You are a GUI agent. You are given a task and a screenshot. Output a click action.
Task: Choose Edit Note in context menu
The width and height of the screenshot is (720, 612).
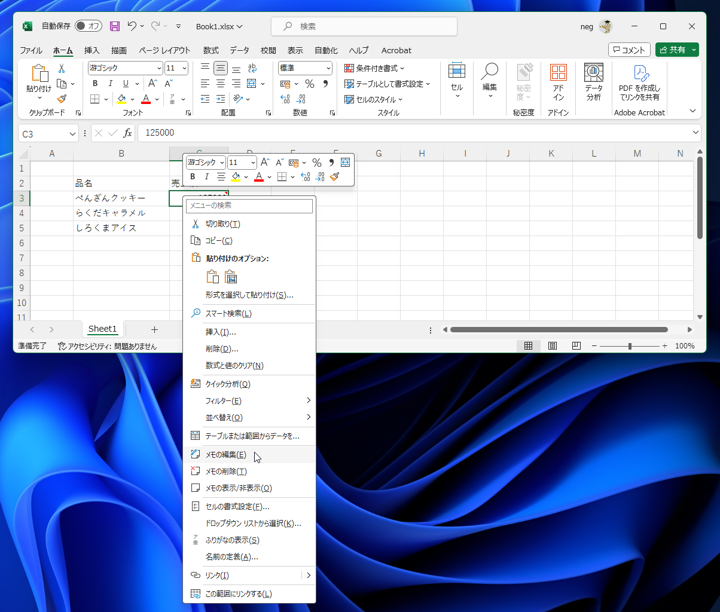249,455
